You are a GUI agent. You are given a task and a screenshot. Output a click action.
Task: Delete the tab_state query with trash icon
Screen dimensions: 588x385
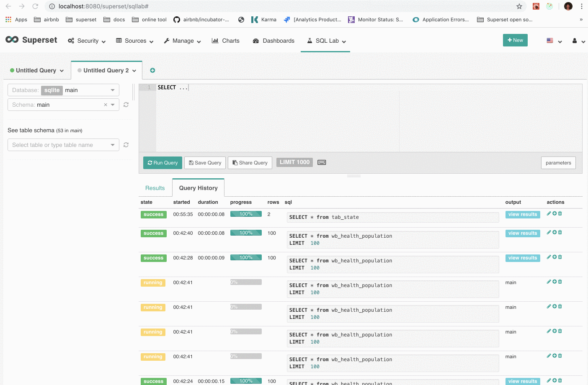[x=560, y=213]
